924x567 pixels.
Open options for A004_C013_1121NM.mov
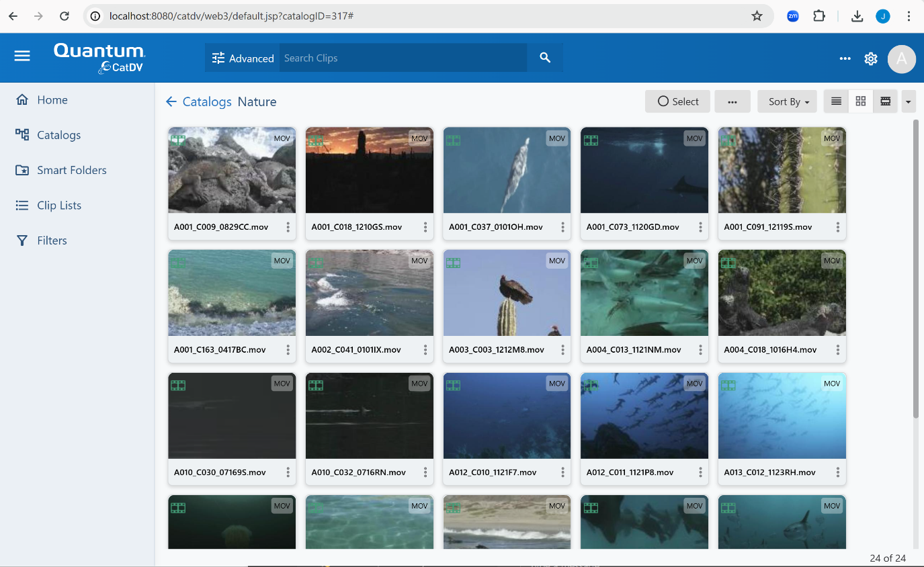pyautogui.click(x=701, y=350)
